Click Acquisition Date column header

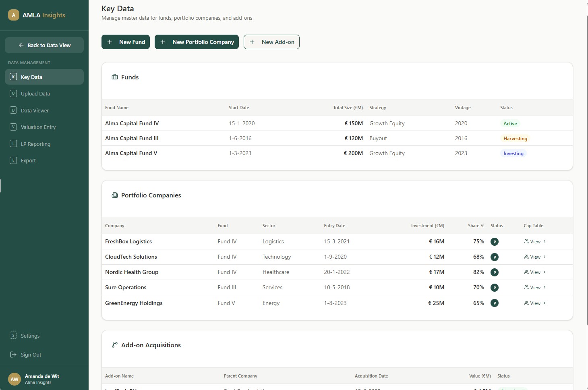coord(371,376)
